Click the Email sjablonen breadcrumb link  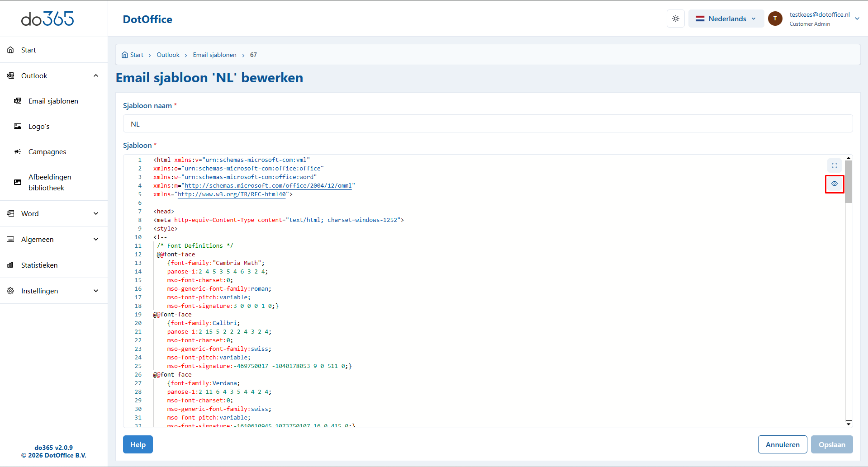tap(214, 55)
